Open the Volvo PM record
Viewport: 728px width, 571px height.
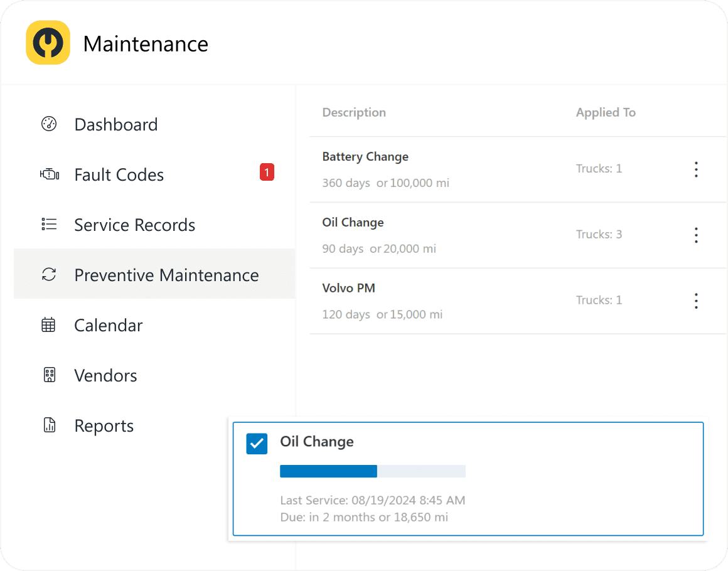pos(349,288)
